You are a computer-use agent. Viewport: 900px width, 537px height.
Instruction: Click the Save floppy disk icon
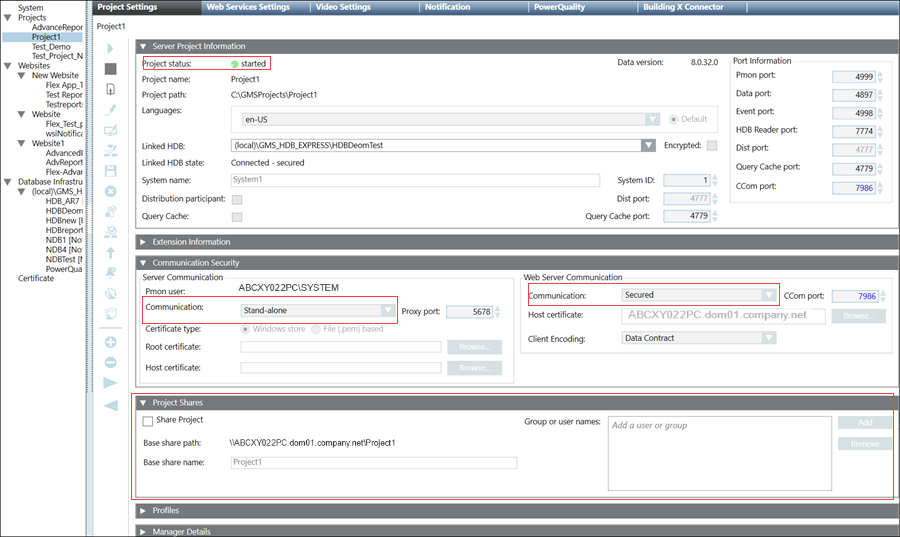coord(110,171)
